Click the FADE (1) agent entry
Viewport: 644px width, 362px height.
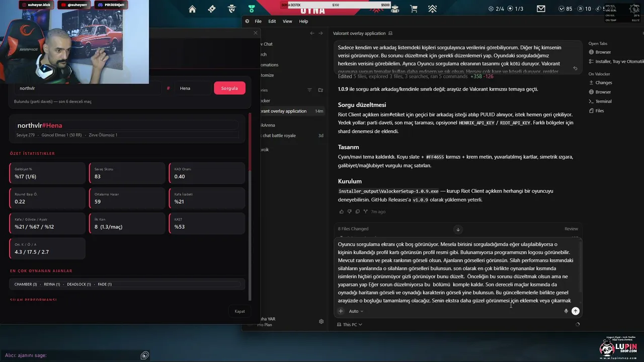coord(105,284)
